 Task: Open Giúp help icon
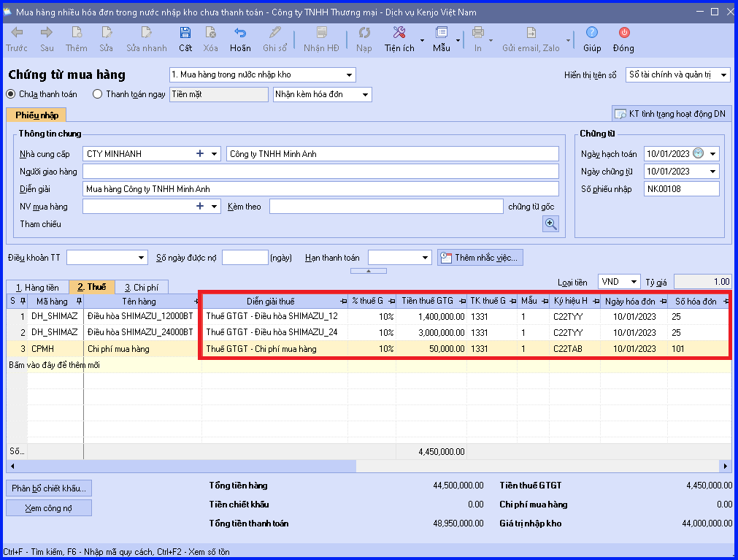[591, 32]
